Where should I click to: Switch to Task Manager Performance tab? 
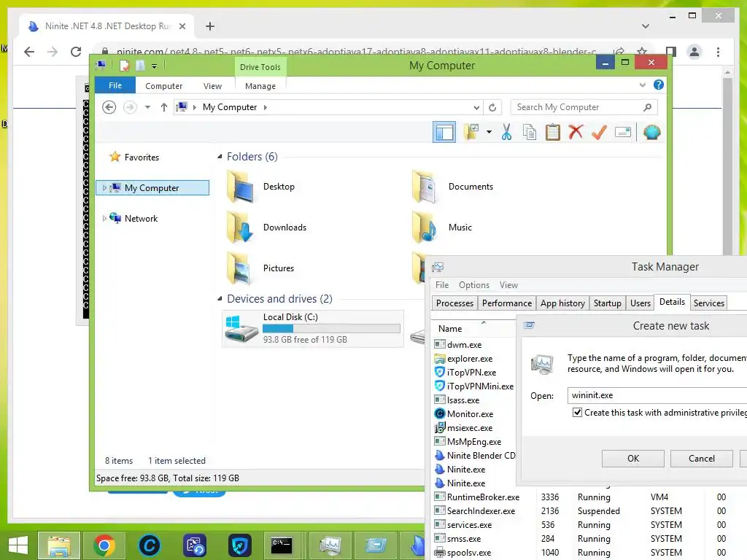click(506, 303)
